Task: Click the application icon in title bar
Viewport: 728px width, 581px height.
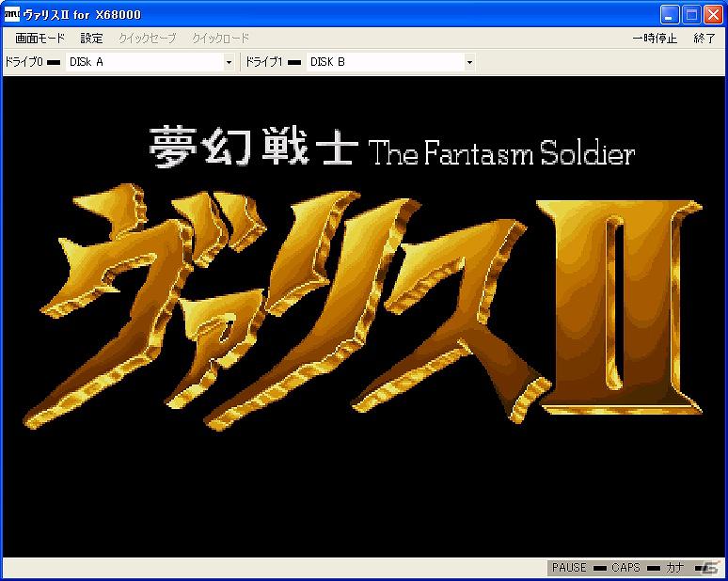Action: point(11,15)
